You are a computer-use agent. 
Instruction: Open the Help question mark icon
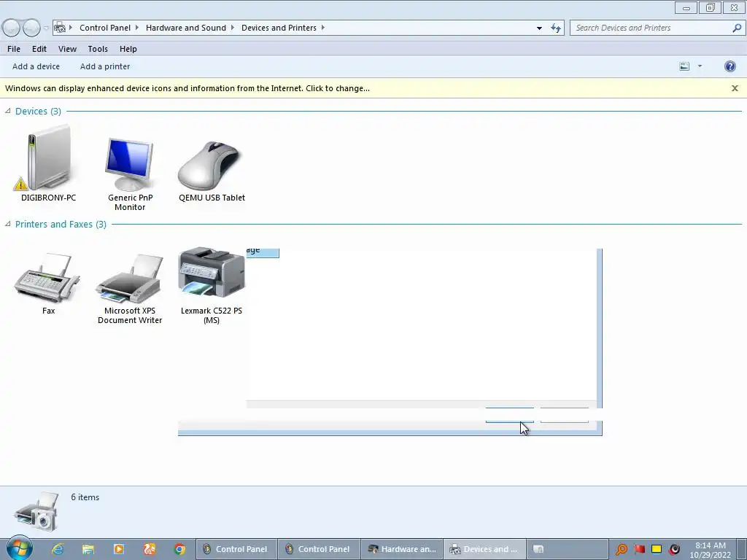click(729, 66)
